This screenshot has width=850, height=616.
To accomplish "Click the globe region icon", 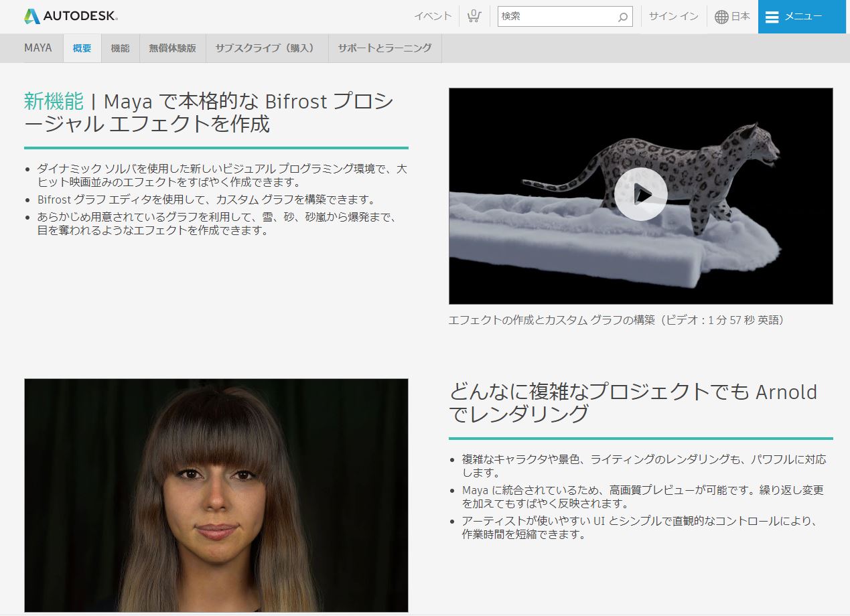I will (x=721, y=17).
